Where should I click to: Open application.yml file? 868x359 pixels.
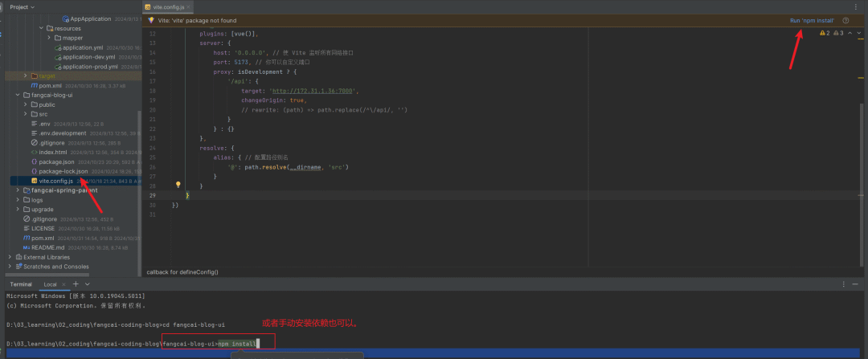[x=83, y=47]
